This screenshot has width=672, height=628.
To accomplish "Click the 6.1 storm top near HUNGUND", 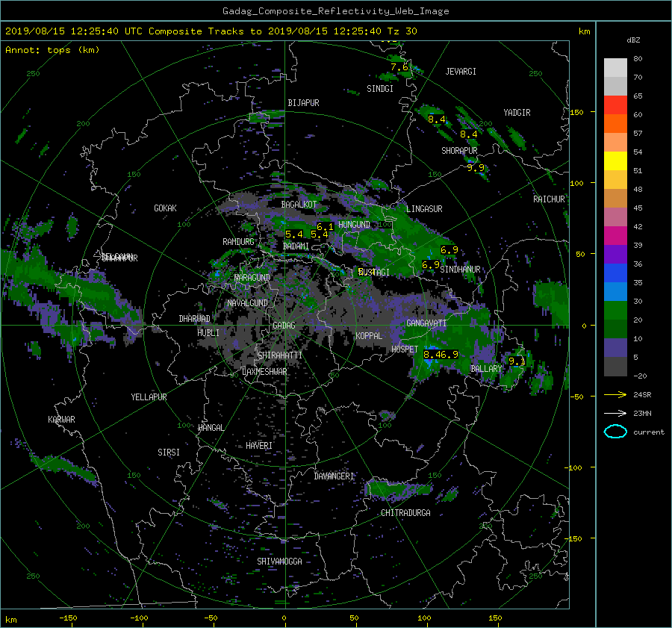I will coord(325,227).
